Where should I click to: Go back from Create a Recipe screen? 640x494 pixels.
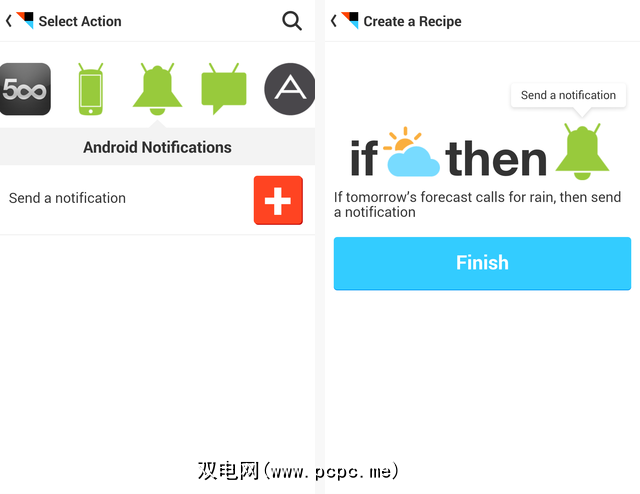click(334, 20)
